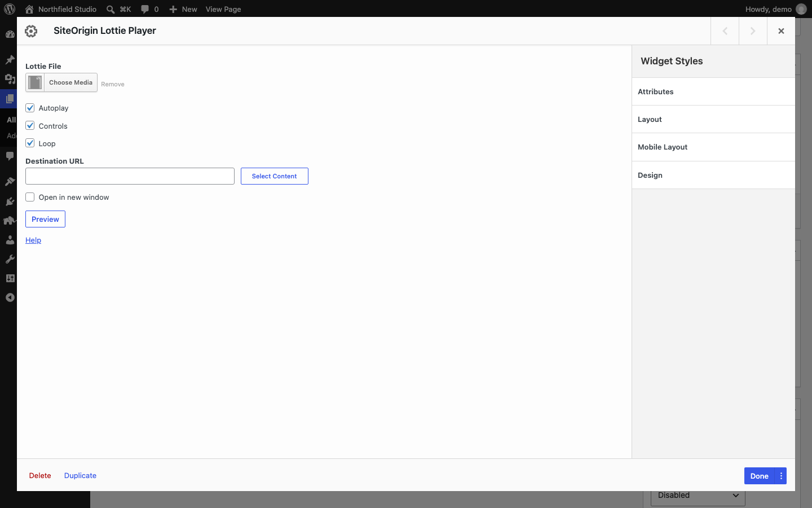Viewport: 812px width, 508px height.
Task: Click the Delete link
Action: (x=40, y=475)
